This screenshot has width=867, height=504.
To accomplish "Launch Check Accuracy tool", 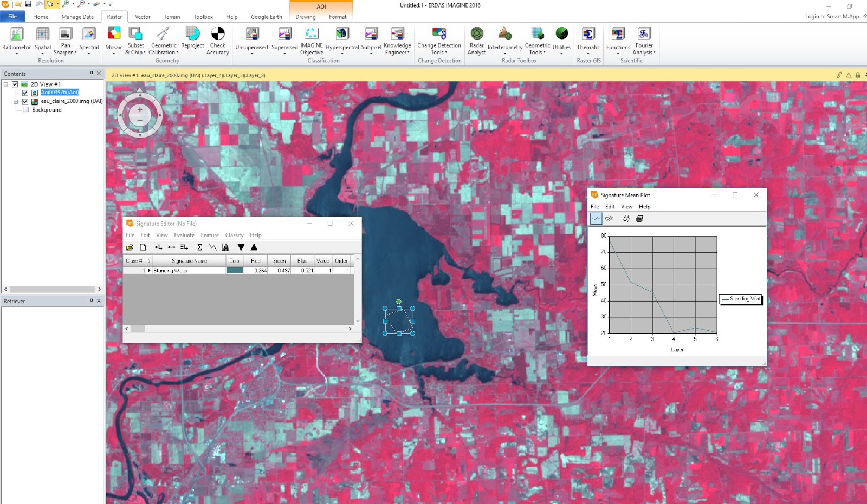I will tap(217, 41).
